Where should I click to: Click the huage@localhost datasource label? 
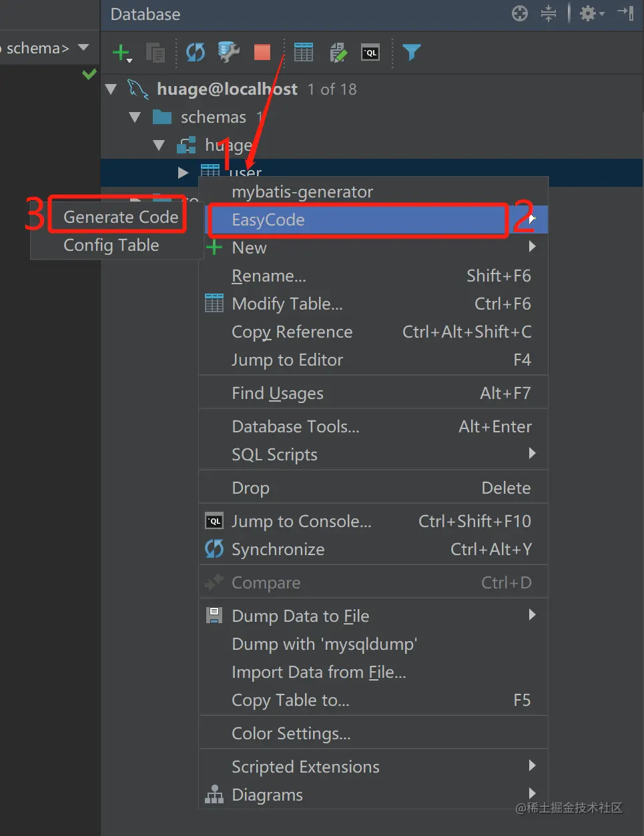[x=227, y=89]
